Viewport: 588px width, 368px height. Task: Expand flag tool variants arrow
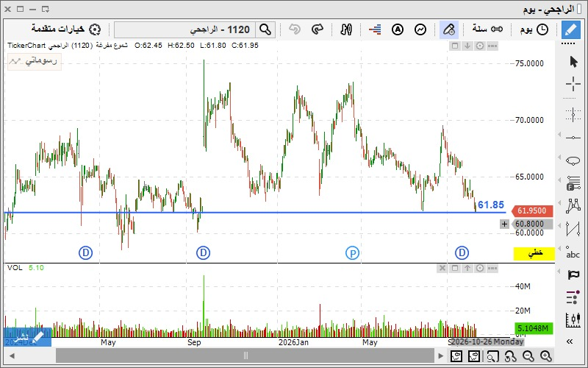[x=560, y=271]
